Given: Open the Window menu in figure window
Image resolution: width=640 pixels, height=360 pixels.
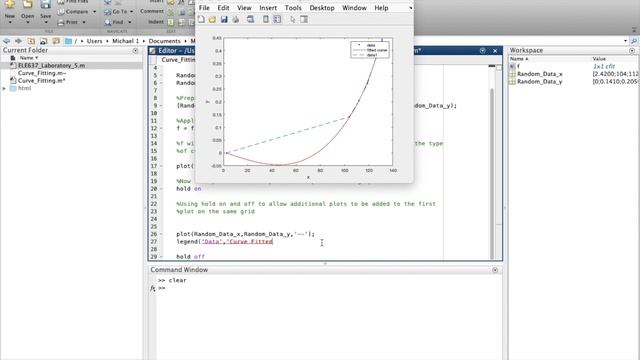Looking at the screenshot, I should point(354,8).
